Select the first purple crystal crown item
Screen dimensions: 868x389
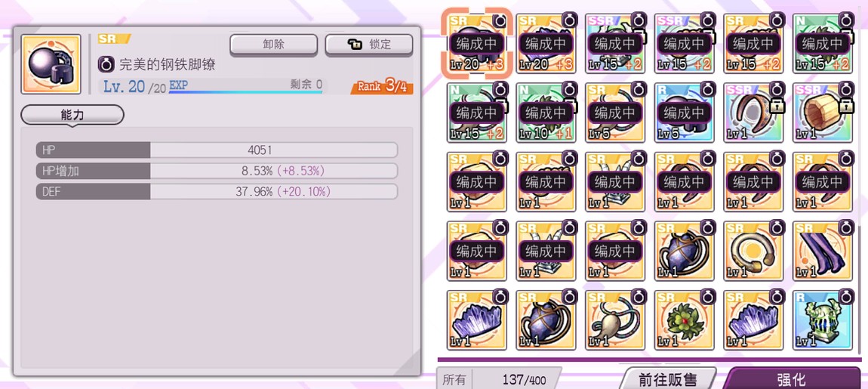pyautogui.click(x=476, y=320)
